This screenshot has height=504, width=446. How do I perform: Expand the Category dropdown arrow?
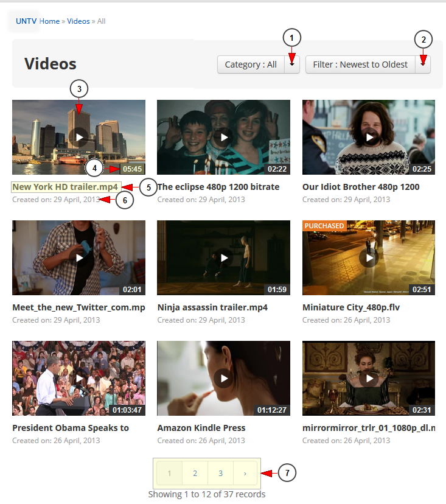click(292, 65)
